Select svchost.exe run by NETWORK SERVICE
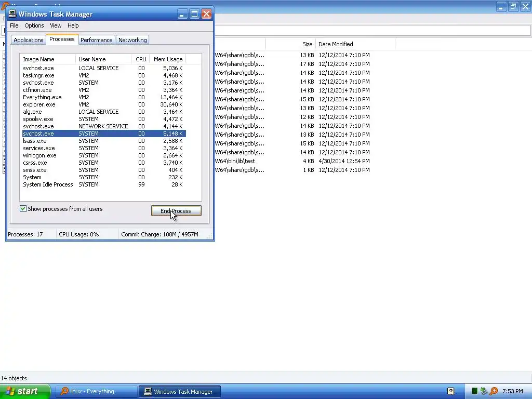The image size is (532, 399). tap(104, 126)
